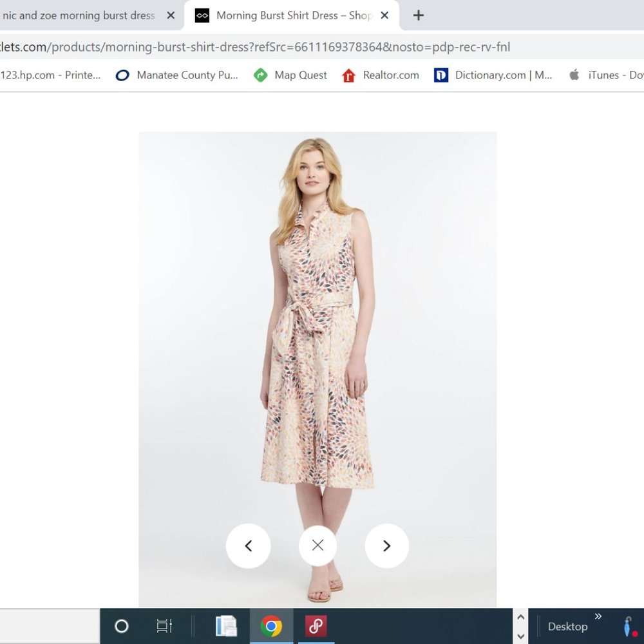
Task: Open the file documents app on the taskbar
Action: (x=226, y=626)
